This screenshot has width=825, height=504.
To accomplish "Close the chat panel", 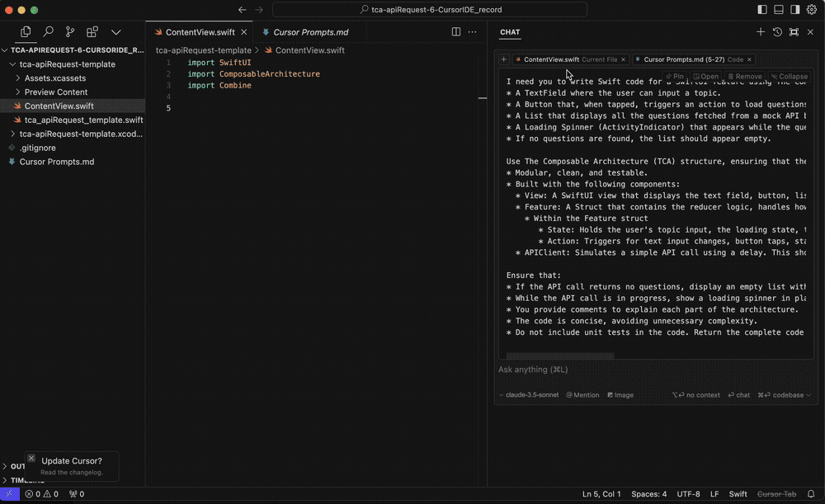I will pos(810,32).
